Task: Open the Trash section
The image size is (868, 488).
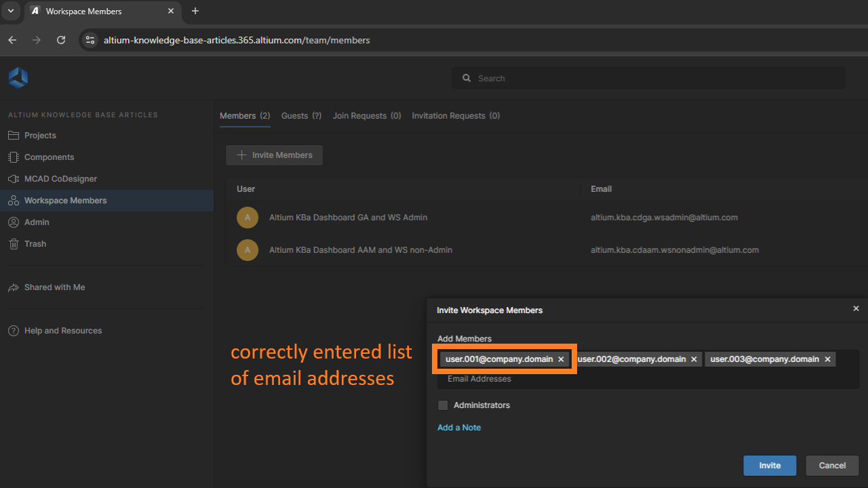Action: (x=35, y=243)
